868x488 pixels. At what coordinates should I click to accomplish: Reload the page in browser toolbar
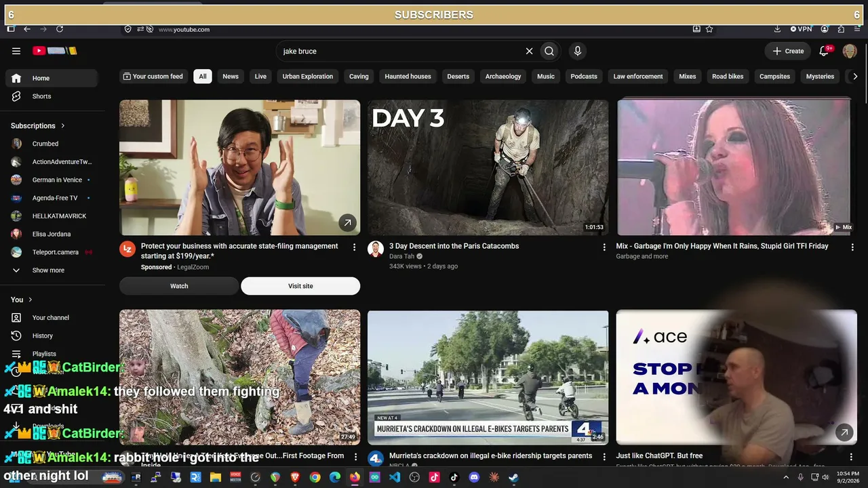pyautogui.click(x=60, y=29)
